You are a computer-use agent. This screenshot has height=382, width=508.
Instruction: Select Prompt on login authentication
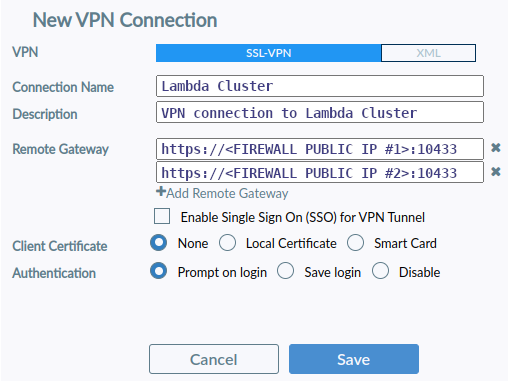pyautogui.click(x=158, y=271)
